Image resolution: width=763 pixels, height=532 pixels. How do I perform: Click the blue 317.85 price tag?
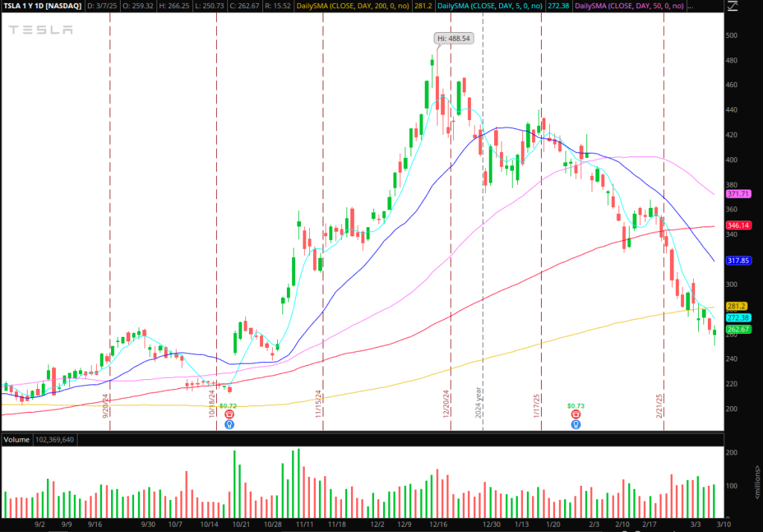pos(738,260)
